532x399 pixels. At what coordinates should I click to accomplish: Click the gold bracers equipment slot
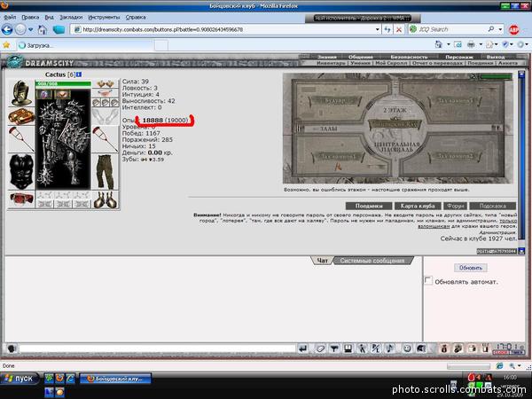(x=21, y=116)
